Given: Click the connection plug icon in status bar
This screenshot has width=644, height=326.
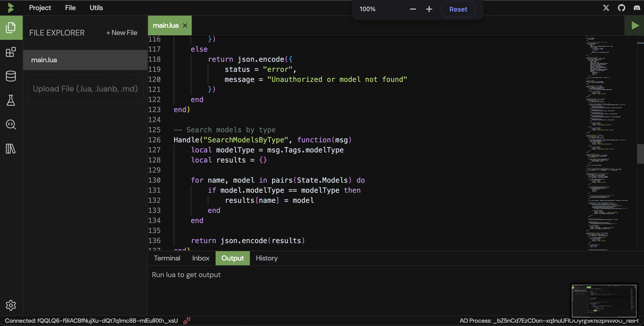Looking at the screenshot, I should 187,321.
